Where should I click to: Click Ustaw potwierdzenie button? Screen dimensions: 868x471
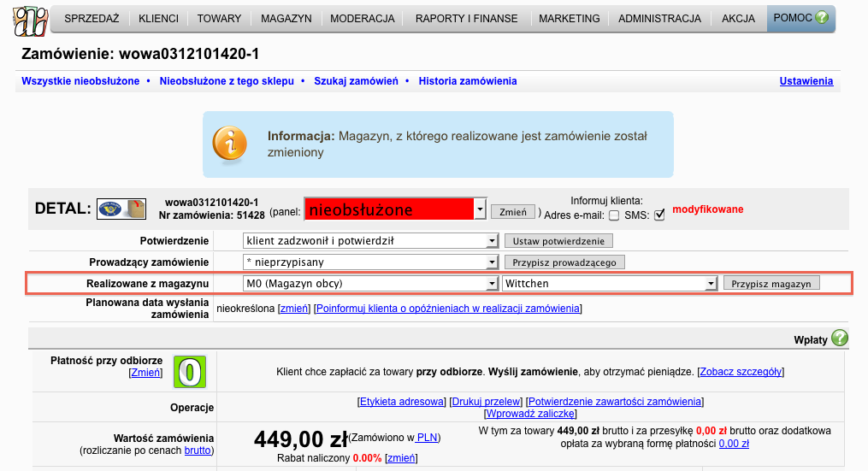[558, 241]
